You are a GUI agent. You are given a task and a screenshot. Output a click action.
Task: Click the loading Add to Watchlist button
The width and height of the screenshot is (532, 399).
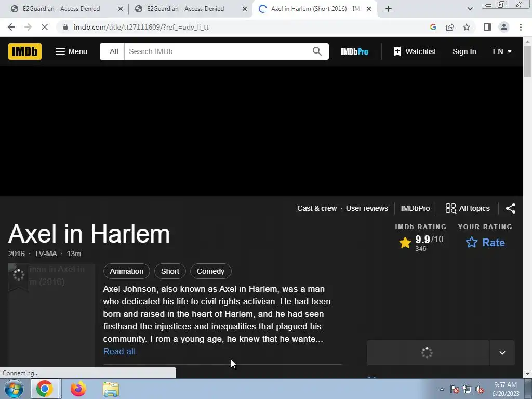click(428, 353)
